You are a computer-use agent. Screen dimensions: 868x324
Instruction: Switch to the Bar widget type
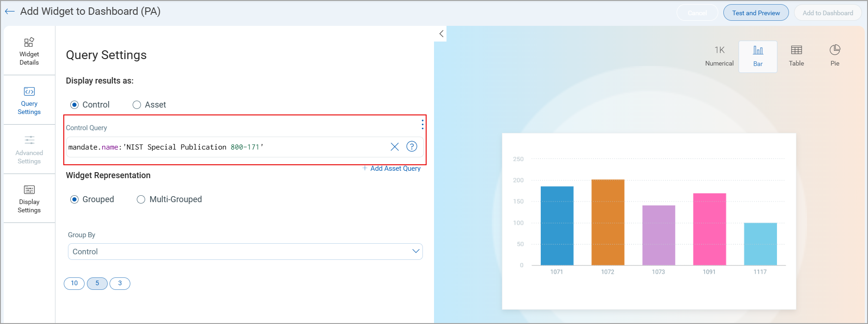point(758,56)
